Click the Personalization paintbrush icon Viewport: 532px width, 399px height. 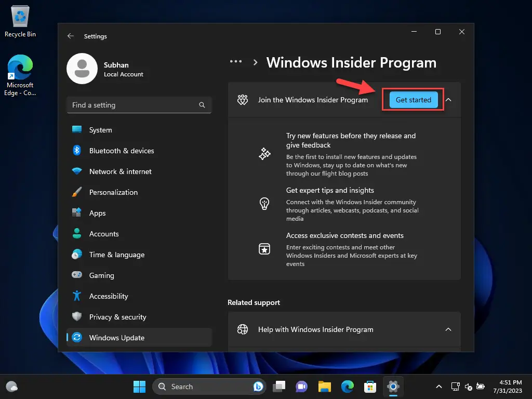pyautogui.click(x=77, y=192)
